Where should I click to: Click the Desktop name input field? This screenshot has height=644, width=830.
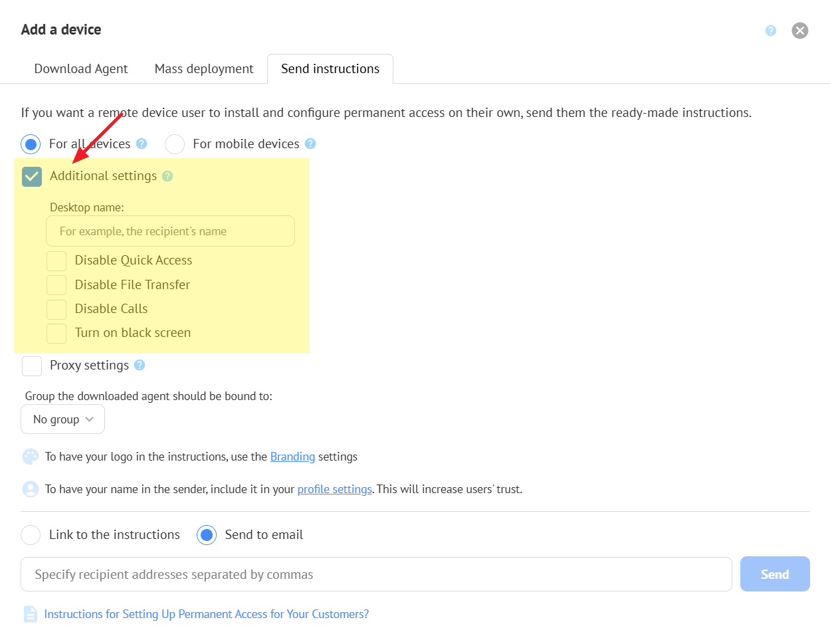tap(170, 231)
